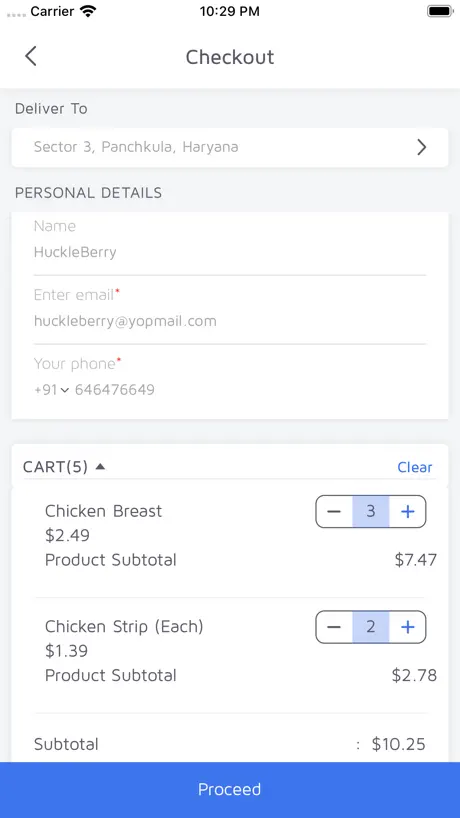Open delivery address chevron arrow

[x=421, y=148]
